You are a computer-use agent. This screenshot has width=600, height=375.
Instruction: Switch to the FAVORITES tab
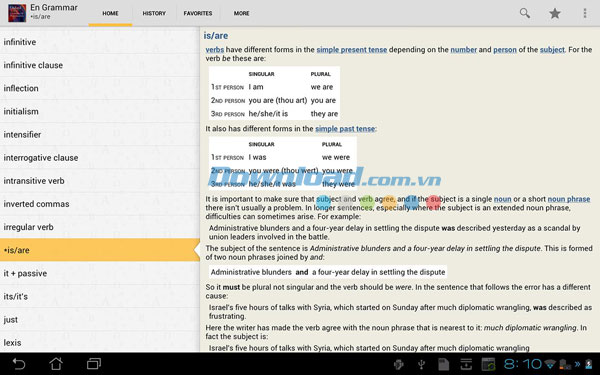[198, 13]
